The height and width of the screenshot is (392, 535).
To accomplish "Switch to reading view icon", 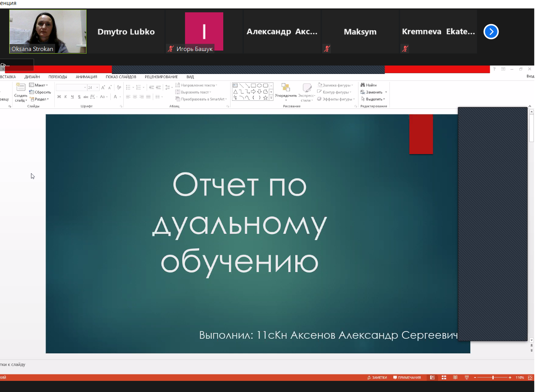I will coord(455,377).
